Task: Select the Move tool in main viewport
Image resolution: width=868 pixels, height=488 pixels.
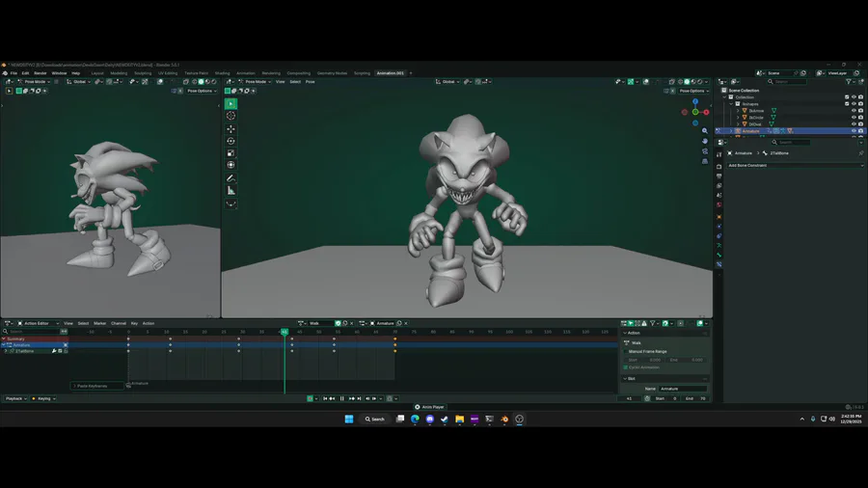Action: coord(231,129)
